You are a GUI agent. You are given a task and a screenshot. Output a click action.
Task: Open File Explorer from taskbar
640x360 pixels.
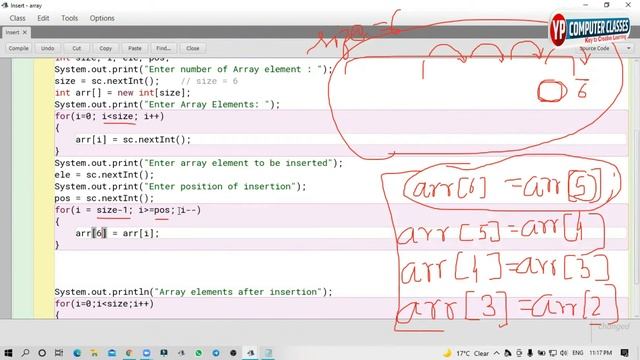point(94,353)
